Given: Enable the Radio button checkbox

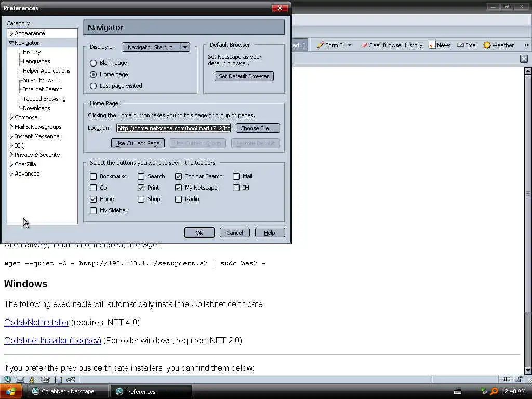Looking at the screenshot, I should tap(179, 199).
